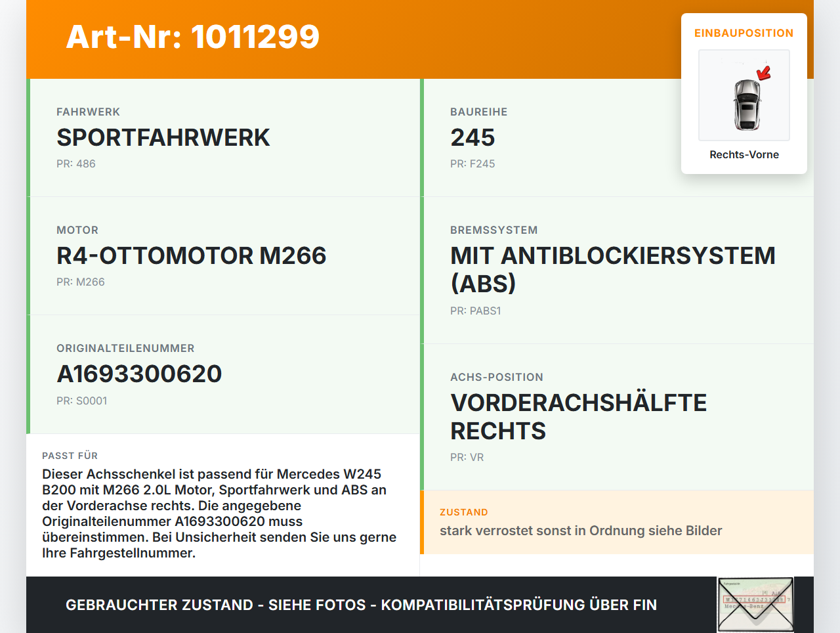Screen dimensions: 840x633
Task: Click the 'BAUREIHE' label
Action: click(x=479, y=112)
